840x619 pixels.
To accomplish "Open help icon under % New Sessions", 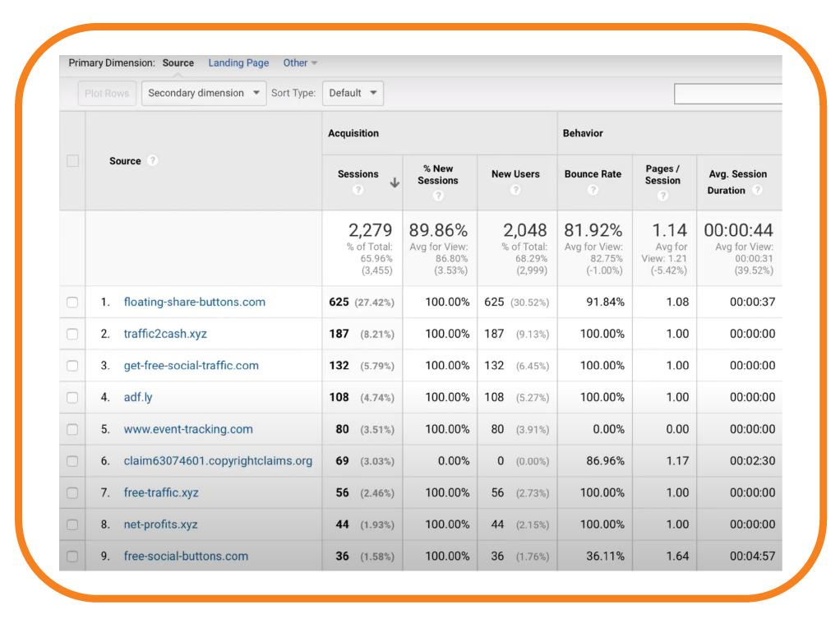I will (x=438, y=196).
